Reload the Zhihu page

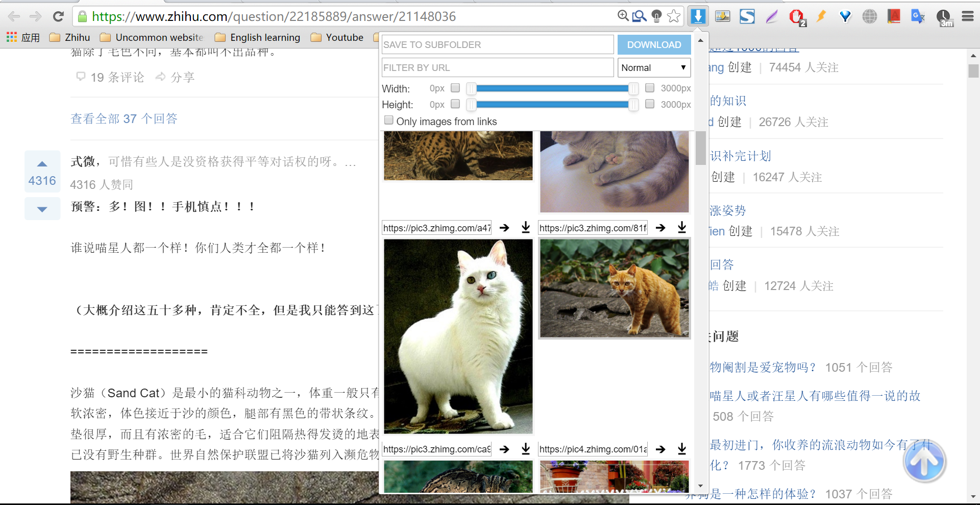(x=58, y=16)
